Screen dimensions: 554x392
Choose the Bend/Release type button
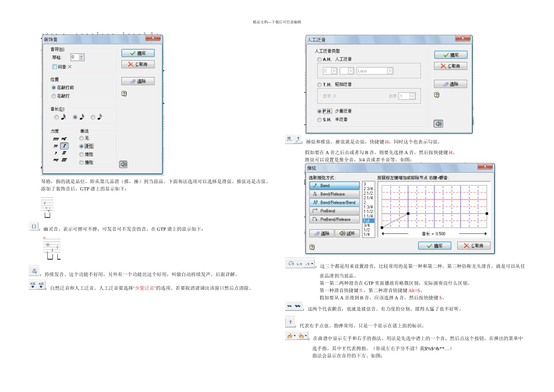click(x=334, y=194)
